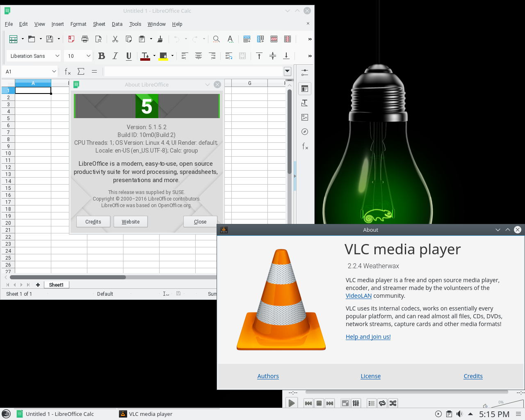This screenshot has width=525, height=420.
Task: Click the Cut scissors icon
Action: tap(115, 39)
